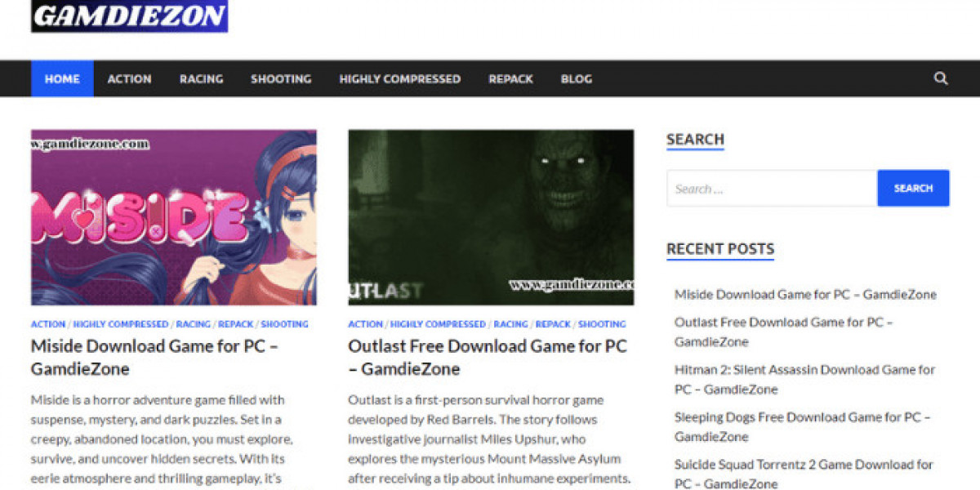The height and width of the screenshot is (490, 980).
Task: Open recent post Hitman 2: Silent Assassin
Action: pos(804,379)
